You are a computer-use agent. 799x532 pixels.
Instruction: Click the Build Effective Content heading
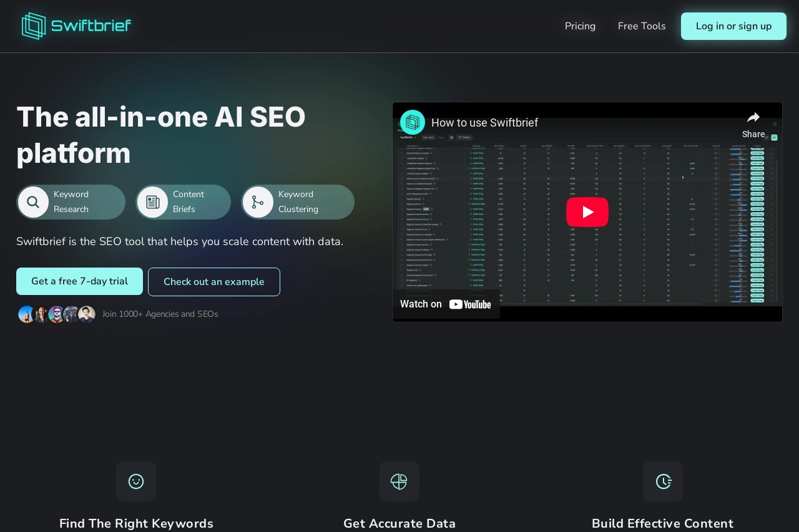[x=662, y=523]
